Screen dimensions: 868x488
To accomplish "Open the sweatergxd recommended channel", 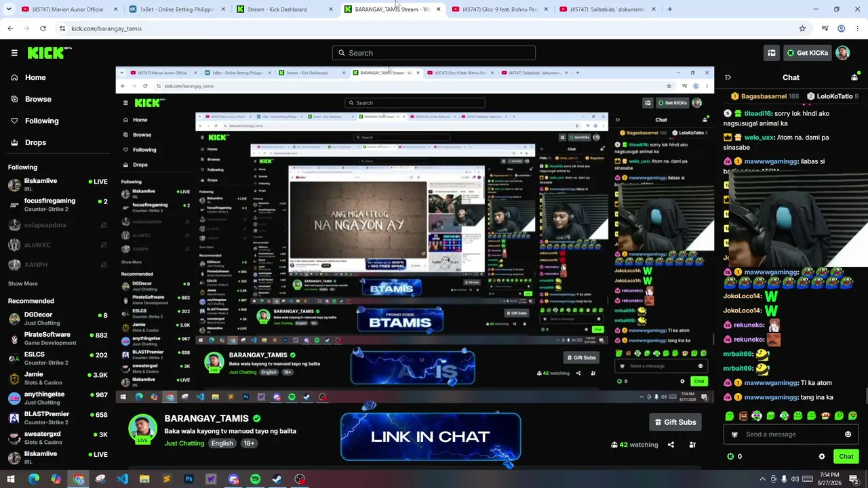I will click(x=58, y=437).
